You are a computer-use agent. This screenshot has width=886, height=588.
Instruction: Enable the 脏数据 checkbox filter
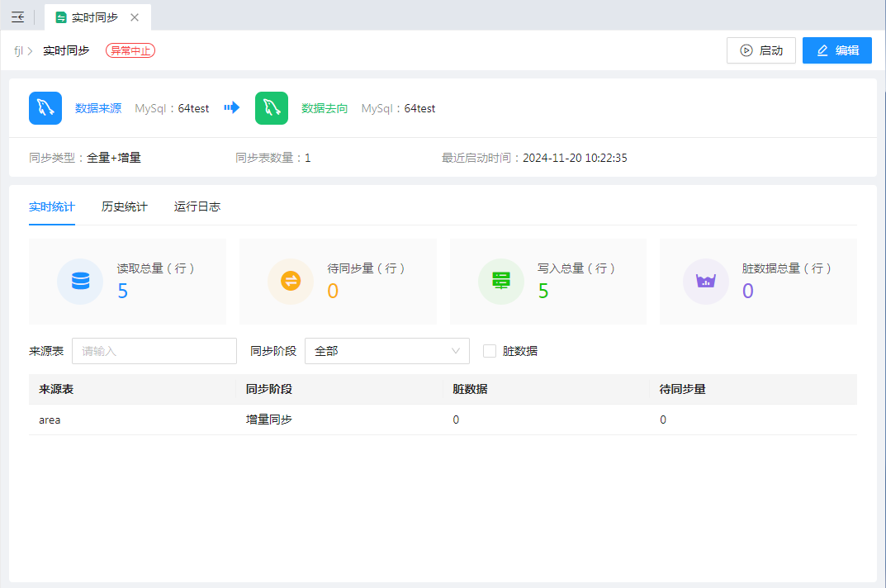click(x=490, y=351)
